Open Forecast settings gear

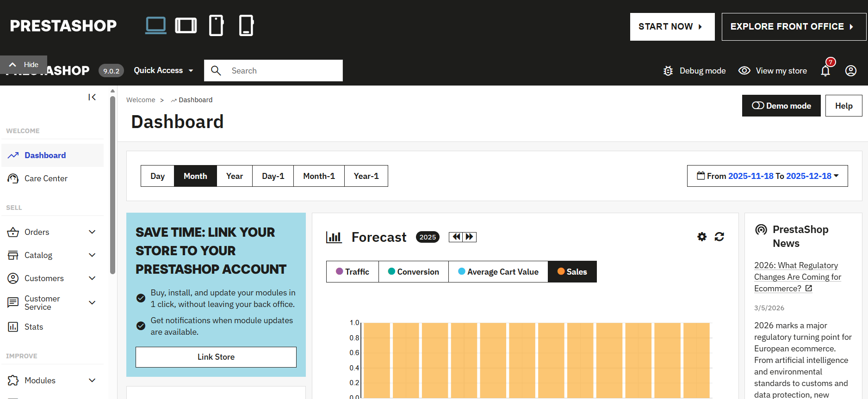pos(702,237)
